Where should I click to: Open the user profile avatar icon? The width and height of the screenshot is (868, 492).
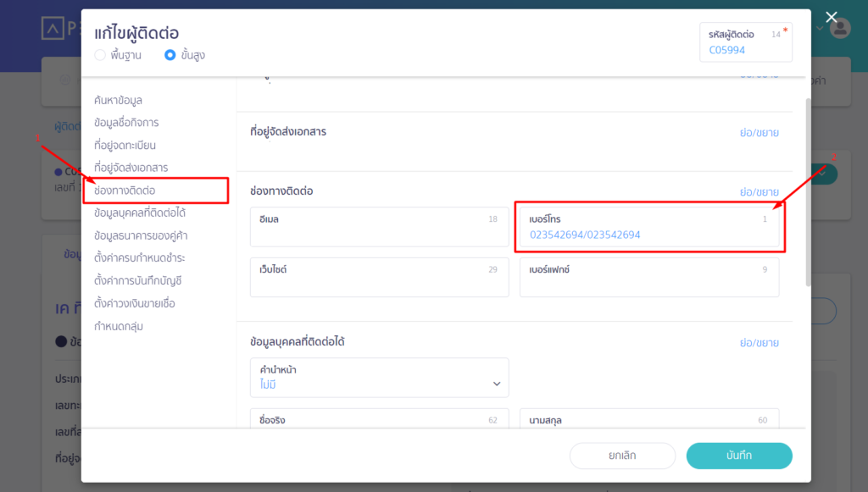click(x=840, y=28)
